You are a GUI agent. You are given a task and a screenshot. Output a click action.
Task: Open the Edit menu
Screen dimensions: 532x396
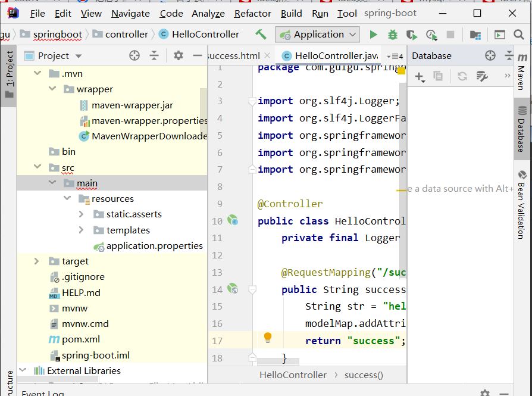[x=62, y=14]
